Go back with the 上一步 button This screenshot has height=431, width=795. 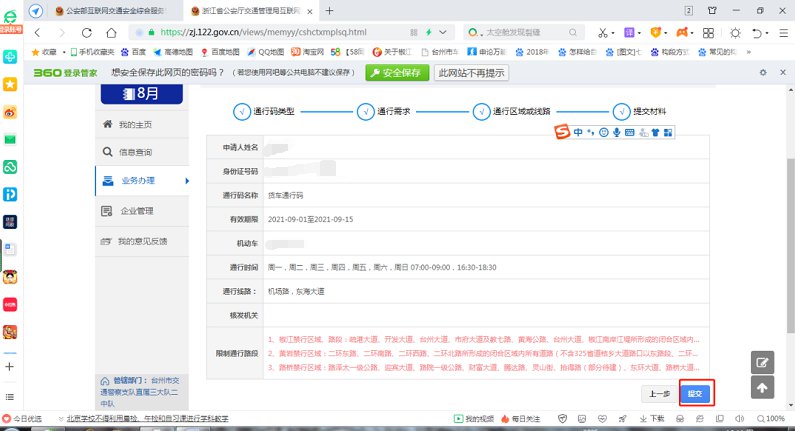[x=659, y=393]
